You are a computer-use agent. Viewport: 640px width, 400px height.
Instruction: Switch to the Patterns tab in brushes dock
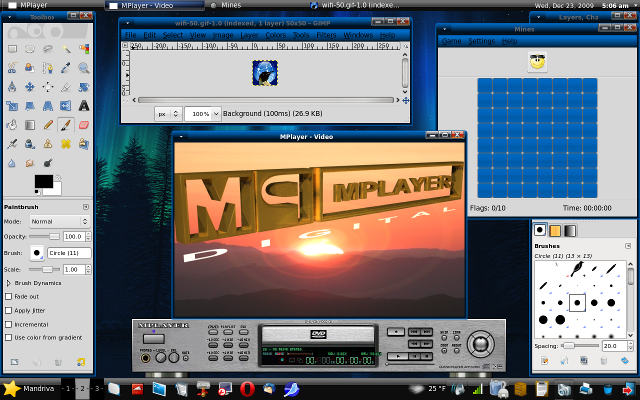[555, 231]
